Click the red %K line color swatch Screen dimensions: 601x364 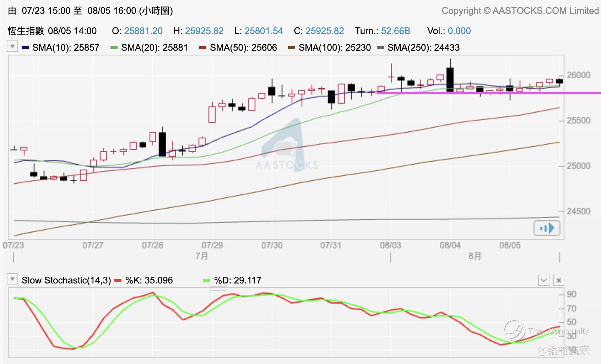[x=118, y=280]
